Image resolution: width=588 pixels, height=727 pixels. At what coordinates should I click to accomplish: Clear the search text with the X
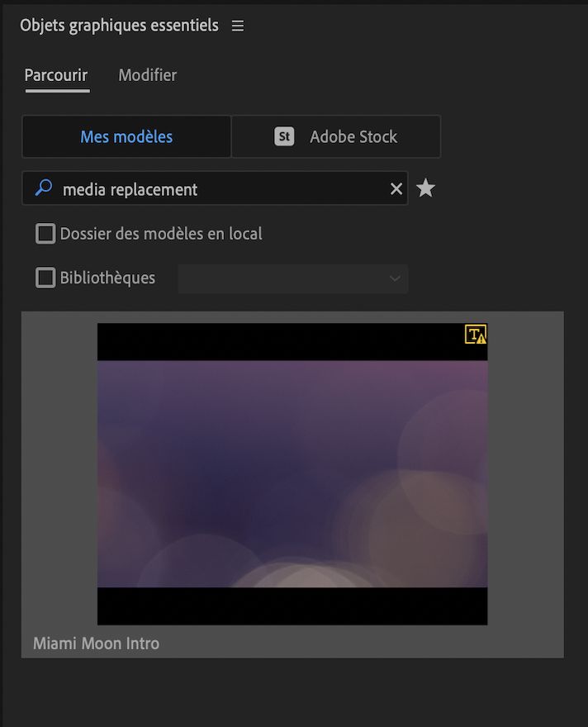[x=396, y=188]
